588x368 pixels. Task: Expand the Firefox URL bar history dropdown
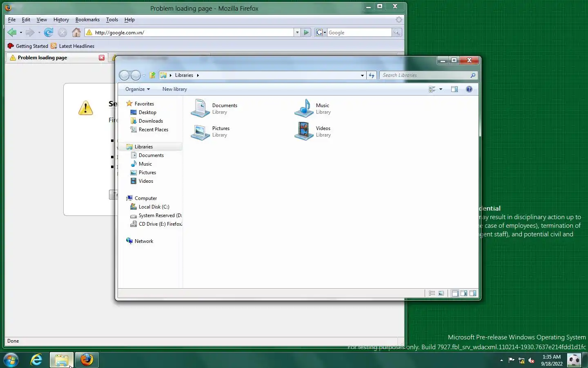[297, 32]
